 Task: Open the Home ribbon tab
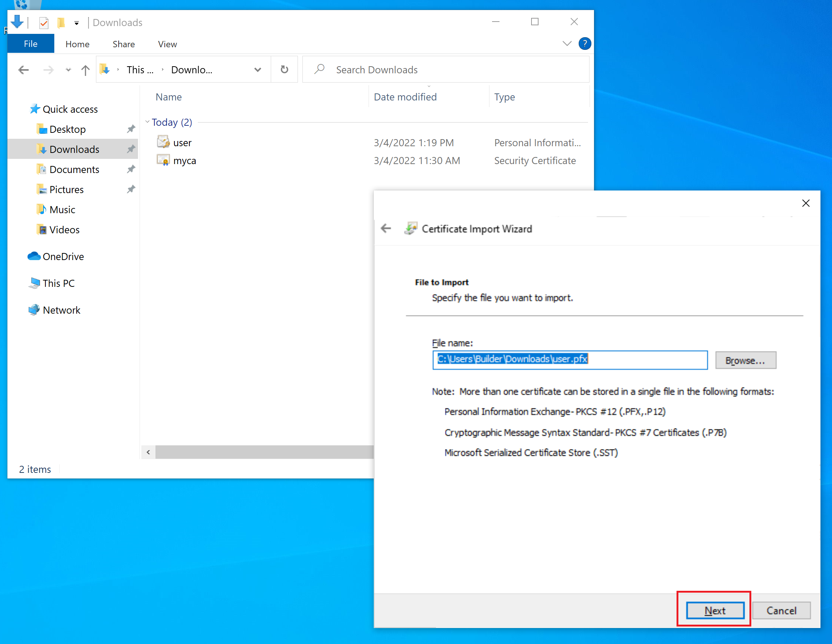(77, 44)
